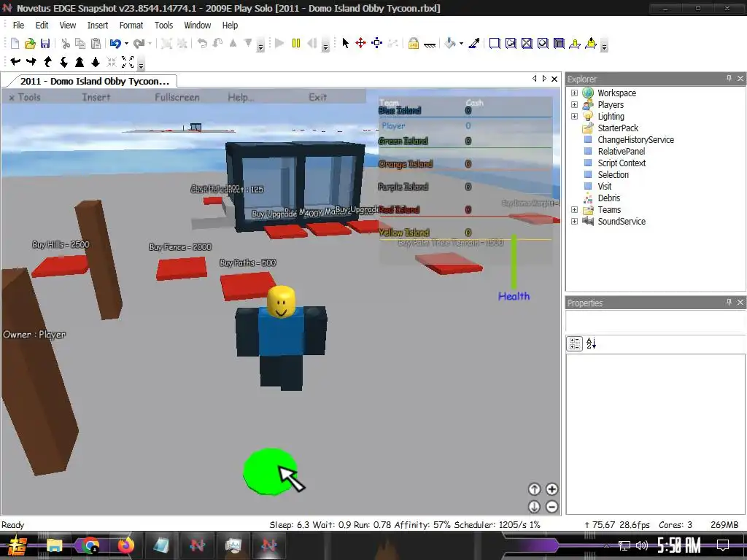Expand the Teams tree node

[575, 209]
